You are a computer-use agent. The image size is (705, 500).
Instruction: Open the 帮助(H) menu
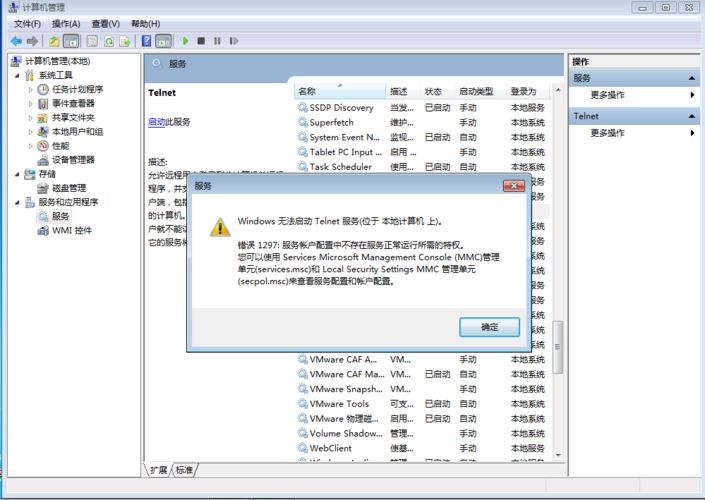145,24
